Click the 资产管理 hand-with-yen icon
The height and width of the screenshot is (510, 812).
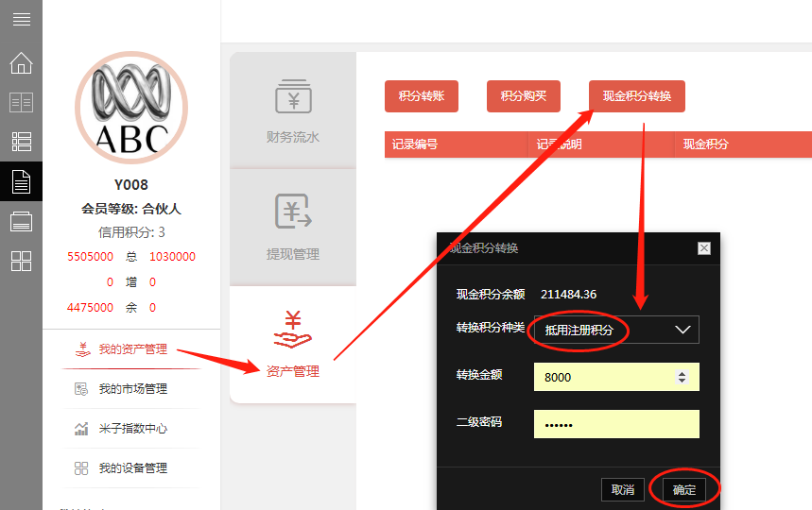click(x=293, y=329)
